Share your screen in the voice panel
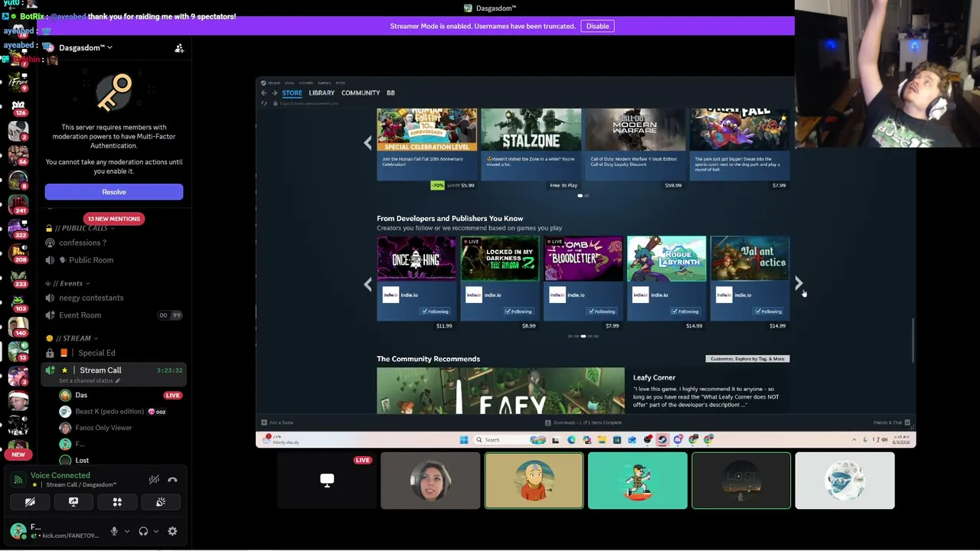This screenshot has height=551, width=980. tap(73, 502)
